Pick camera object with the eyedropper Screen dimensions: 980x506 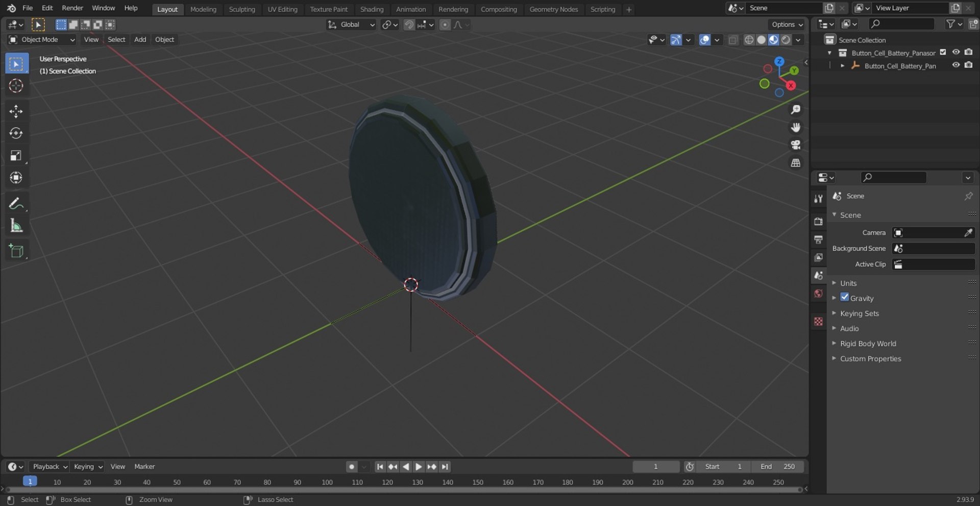point(968,233)
